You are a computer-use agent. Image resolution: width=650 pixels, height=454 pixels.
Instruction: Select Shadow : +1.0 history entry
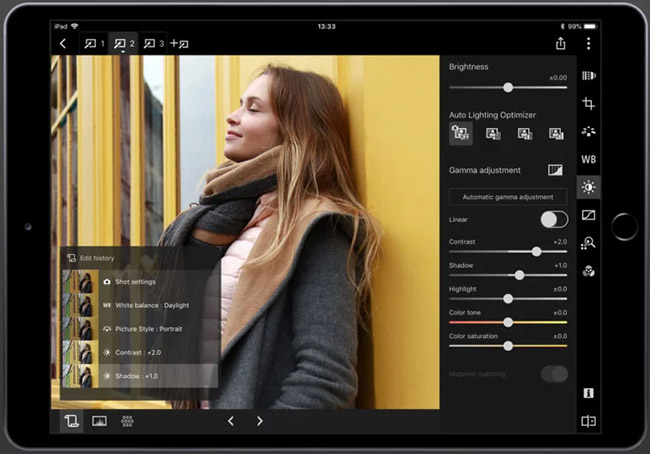(140, 376)
